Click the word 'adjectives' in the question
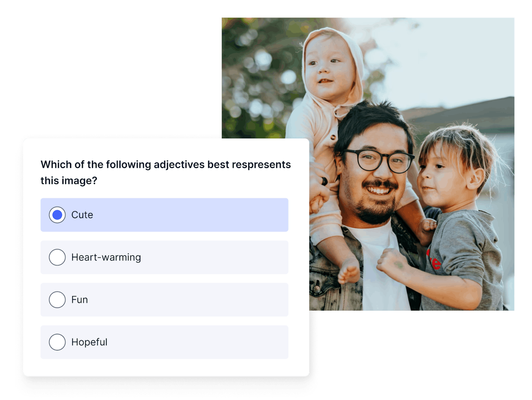This screenshot has width=532, height=400. [x=179, y=165]
